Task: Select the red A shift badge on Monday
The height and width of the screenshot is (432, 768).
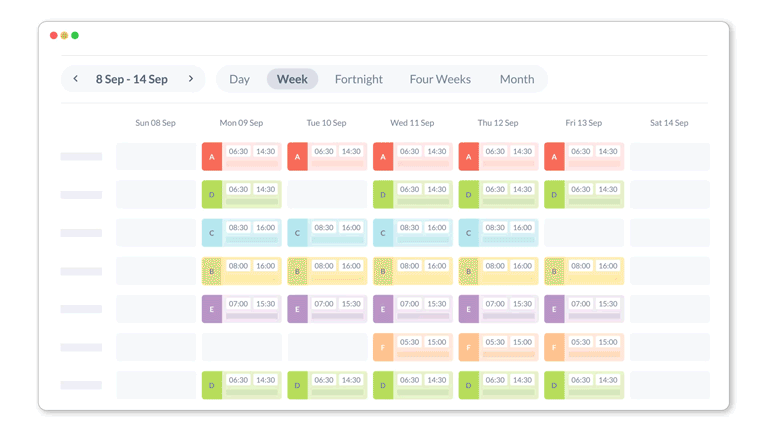Action: point(211,157)
